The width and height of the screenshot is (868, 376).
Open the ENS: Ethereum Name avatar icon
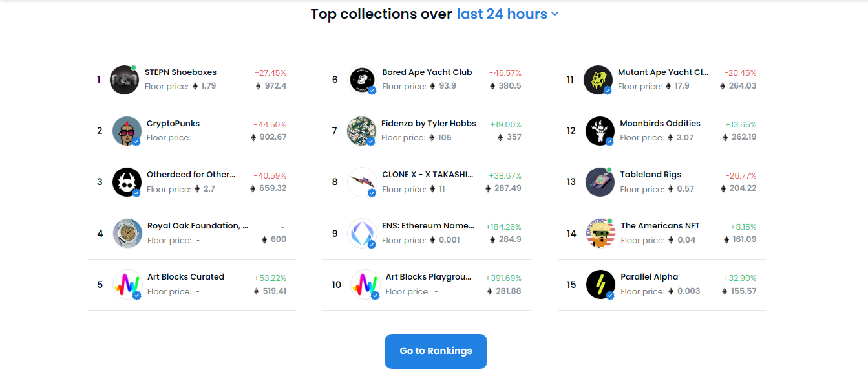coord(362,233)
